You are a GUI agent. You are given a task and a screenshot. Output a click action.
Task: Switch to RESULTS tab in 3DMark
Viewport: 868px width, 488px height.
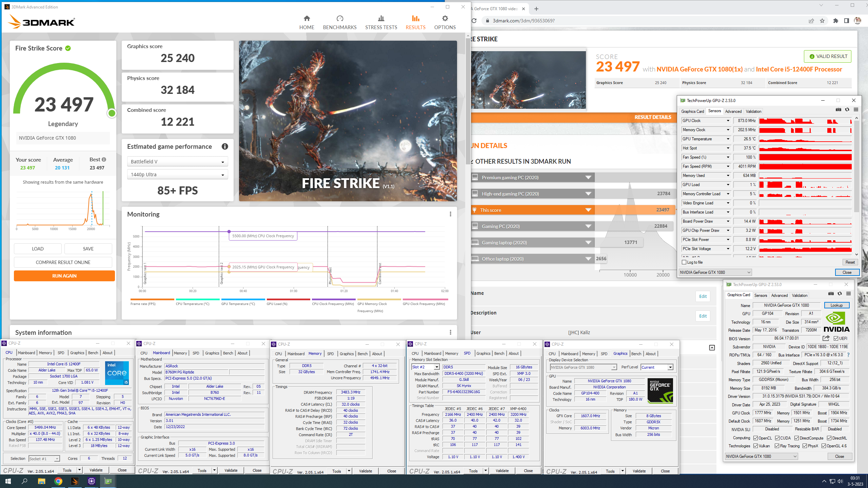coord(415,22)
